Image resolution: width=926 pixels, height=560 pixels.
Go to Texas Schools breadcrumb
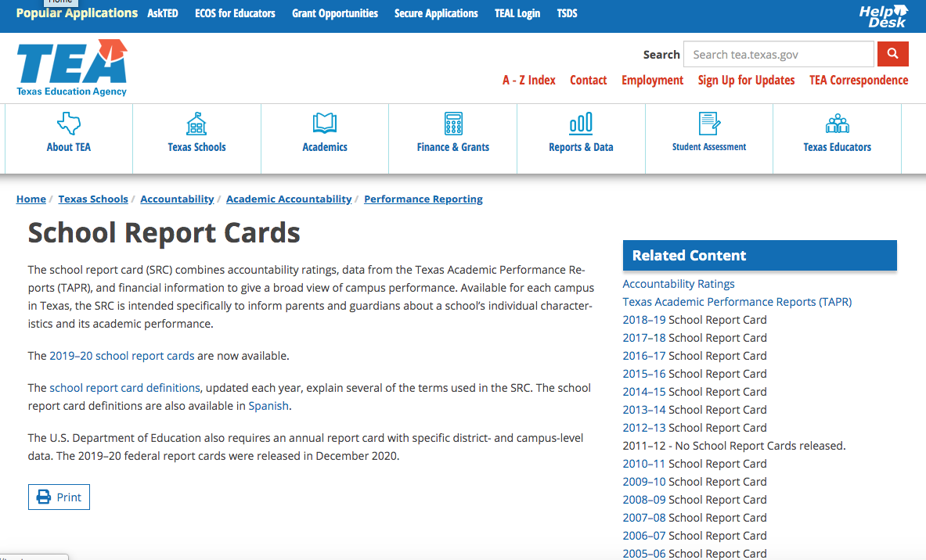point(92,199)
